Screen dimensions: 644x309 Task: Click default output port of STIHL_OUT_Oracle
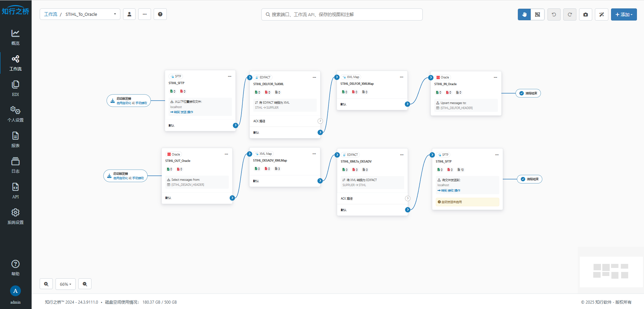coord(232,198)
